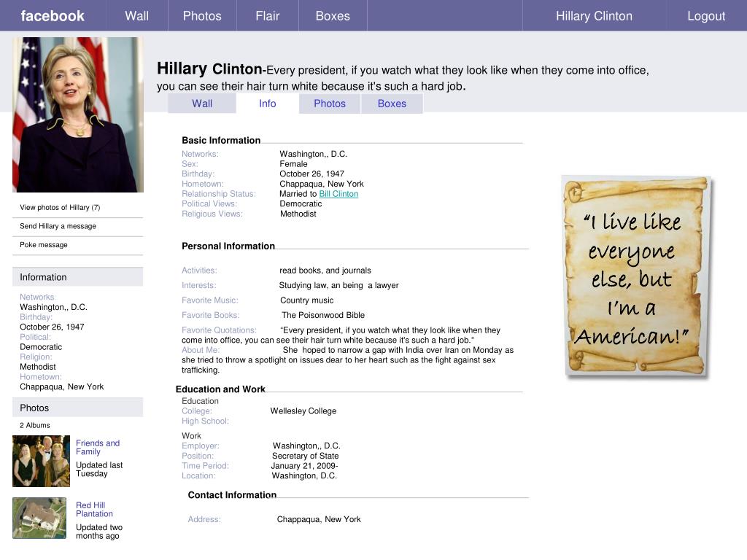Click 'Chappaqua, New York' address value
Viewport: 747px width, 560px height.
(319, 519)
